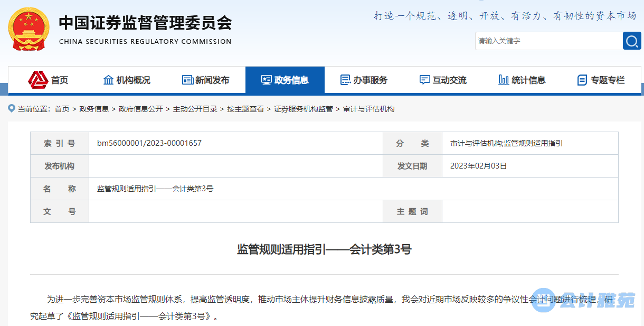
Task: Click the 主题词 table label
Action: [x=412, y=211]
